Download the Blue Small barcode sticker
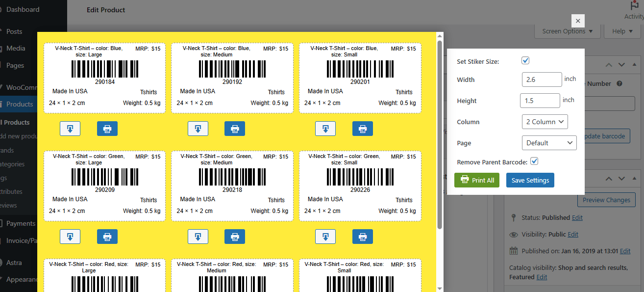 coord(325,129)
